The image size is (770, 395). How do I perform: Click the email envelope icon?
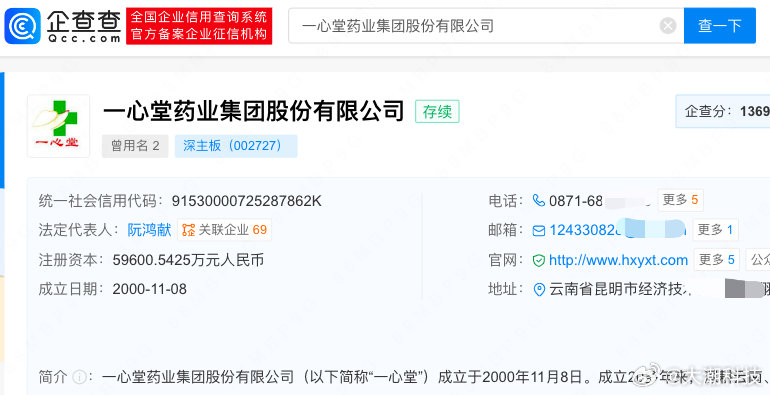click(x=539, y=230)
